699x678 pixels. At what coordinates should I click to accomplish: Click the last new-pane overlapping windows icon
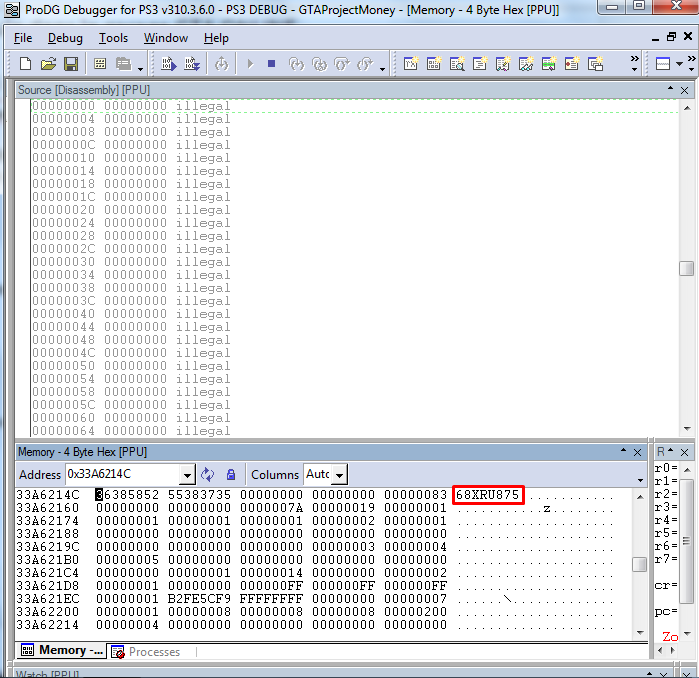pyautogui.click(x=596, y=64)
